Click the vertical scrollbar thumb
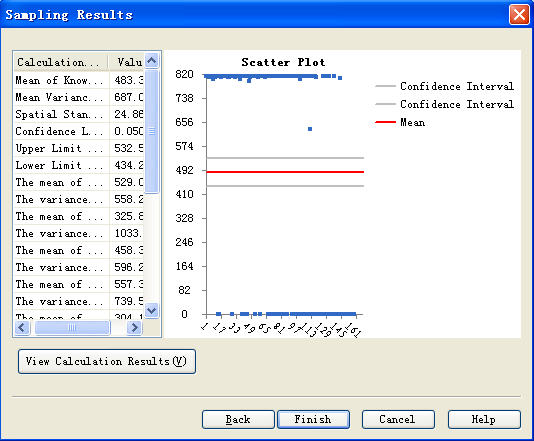Image resolution: width=534 pixels, height=441 pixels. pos(152,131)
